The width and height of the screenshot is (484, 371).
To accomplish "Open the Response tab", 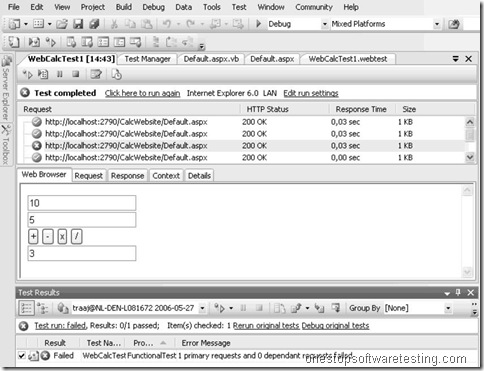I will pyautogui.click(x=127, y=176).
